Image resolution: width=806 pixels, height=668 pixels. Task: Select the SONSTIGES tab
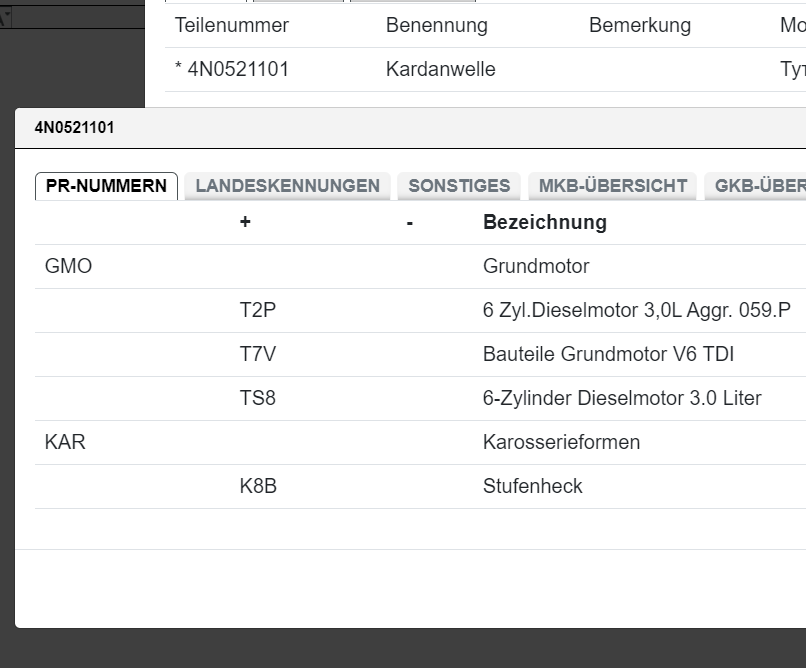click(459, 186)
